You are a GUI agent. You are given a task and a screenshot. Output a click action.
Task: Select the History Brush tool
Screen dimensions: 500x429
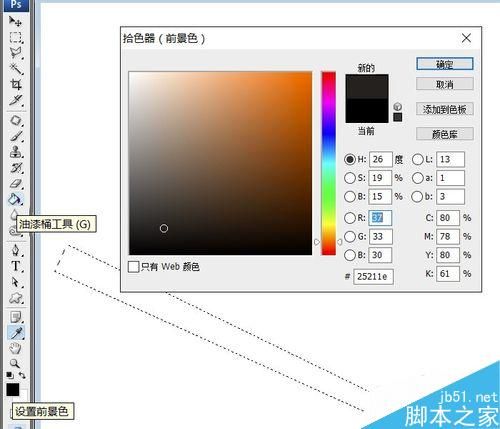tap(15, 168)
